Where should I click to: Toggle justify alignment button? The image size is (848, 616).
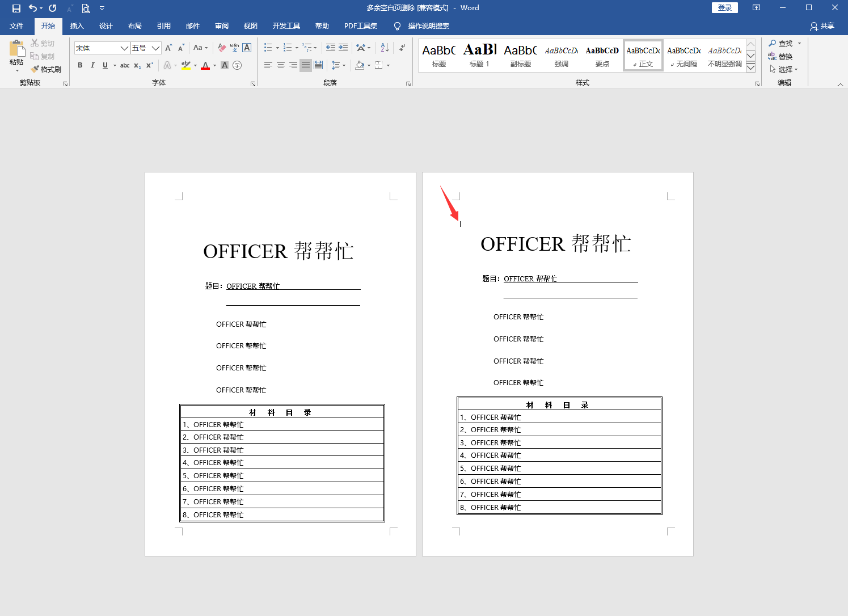306,65
